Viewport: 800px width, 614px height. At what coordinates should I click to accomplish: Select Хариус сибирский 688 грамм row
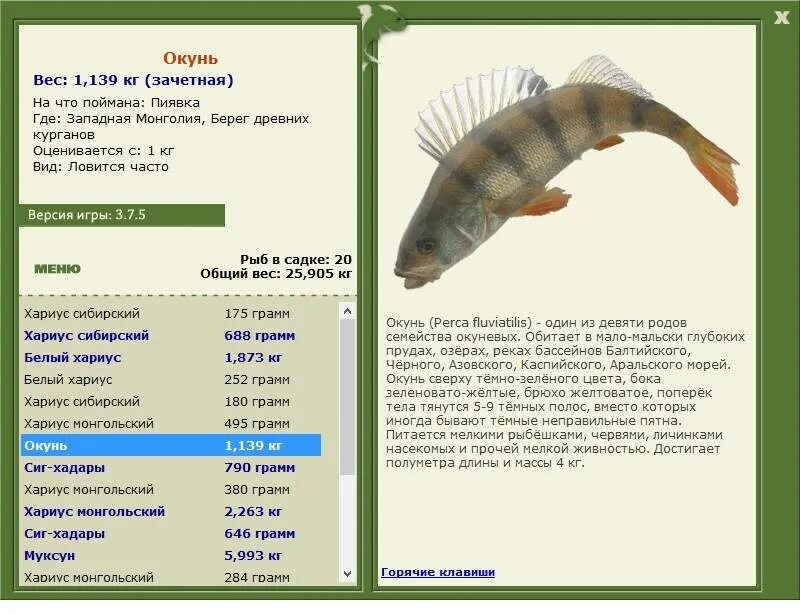pos(171,335)
